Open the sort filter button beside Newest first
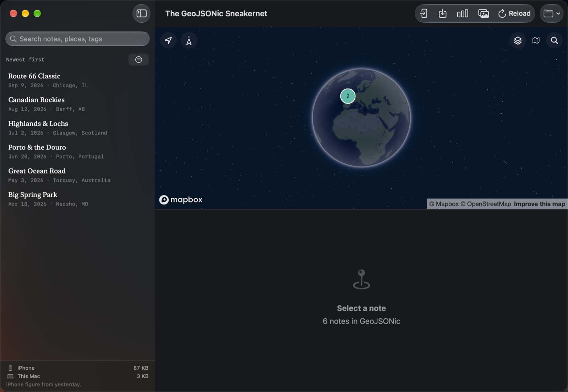 138,60
